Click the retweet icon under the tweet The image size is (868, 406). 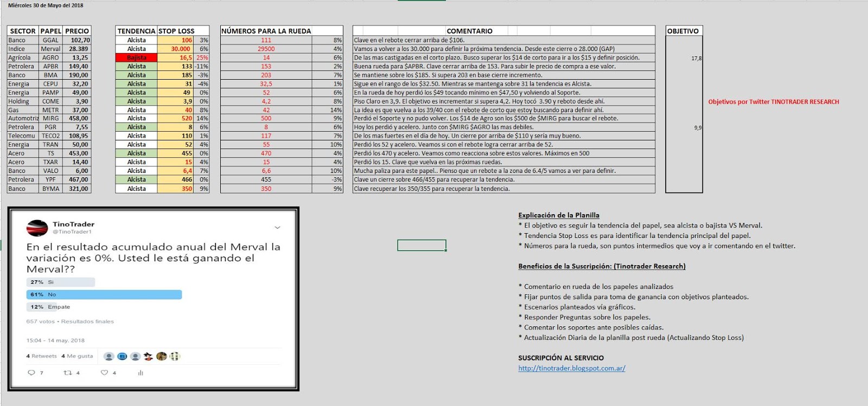click(68, 373)
